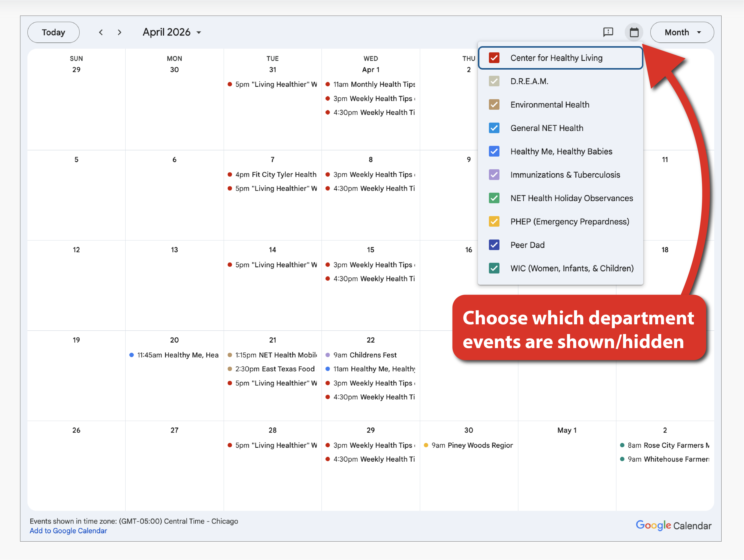Disable WIC calendar checkbox

494,268
